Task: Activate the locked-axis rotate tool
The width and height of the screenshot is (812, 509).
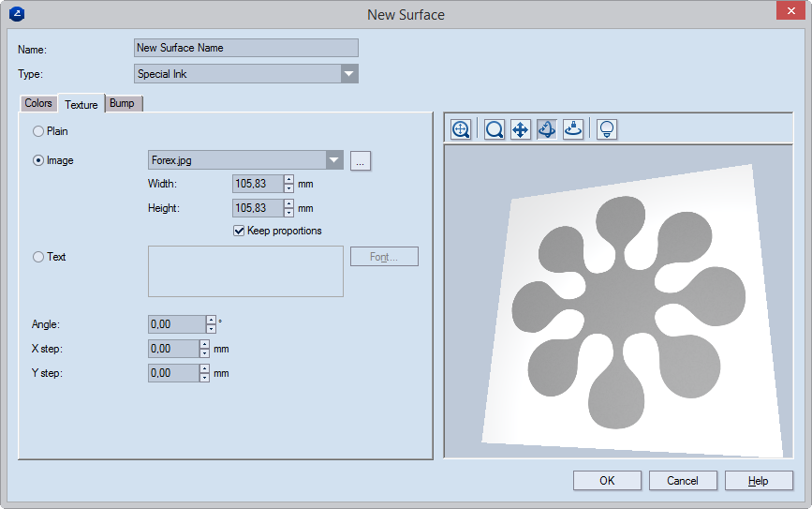Action: (x=573, y=129)
